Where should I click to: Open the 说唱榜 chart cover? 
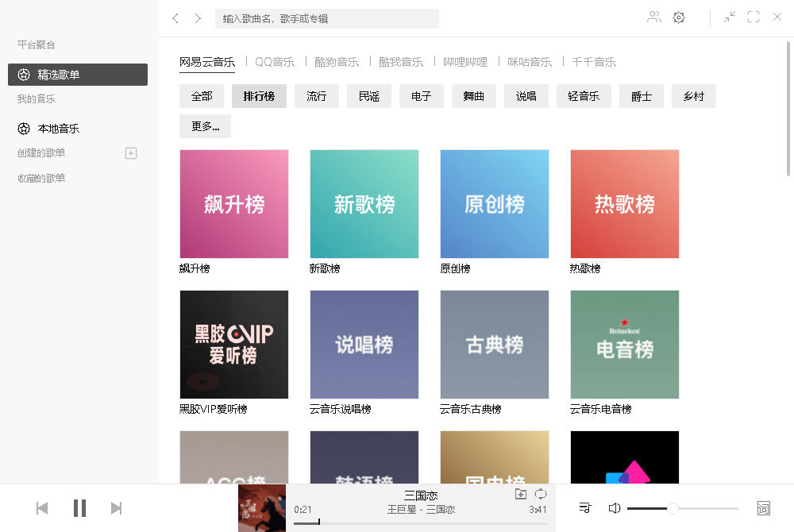364,345
